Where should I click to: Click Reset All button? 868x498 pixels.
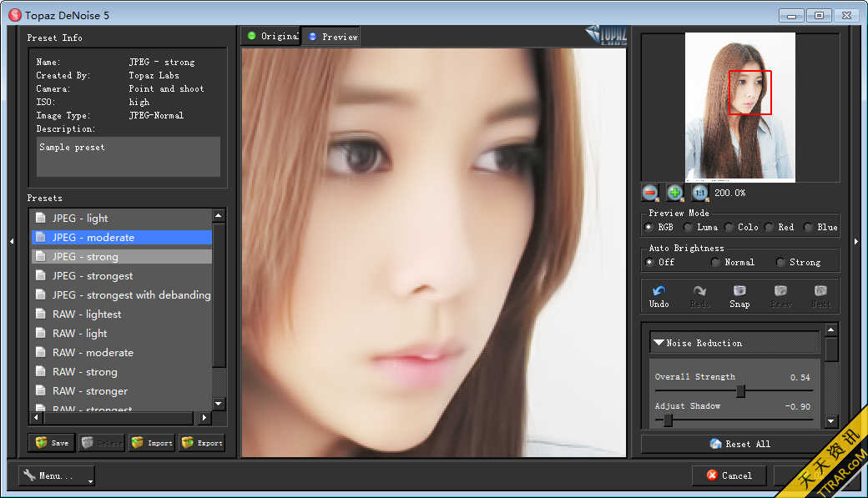[739, 444]
